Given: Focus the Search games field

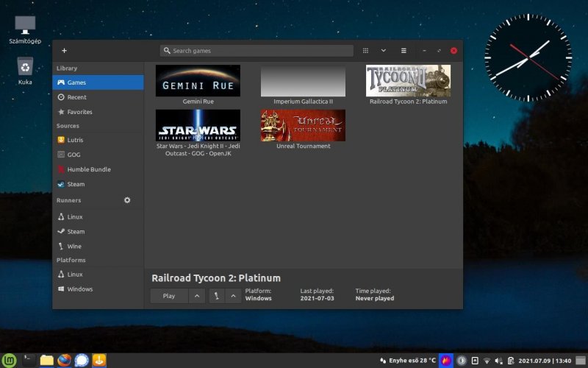Looking at the screenshot, I should click(257, 51).
